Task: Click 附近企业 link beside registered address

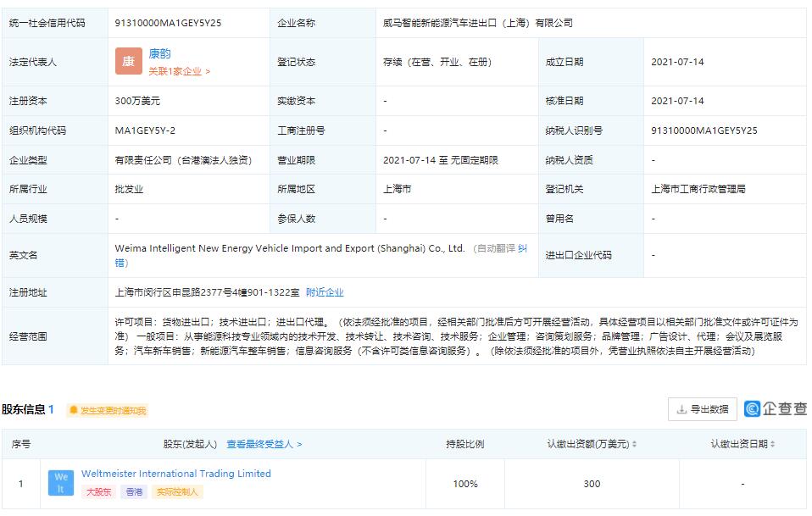Action: tap(325, 292)
